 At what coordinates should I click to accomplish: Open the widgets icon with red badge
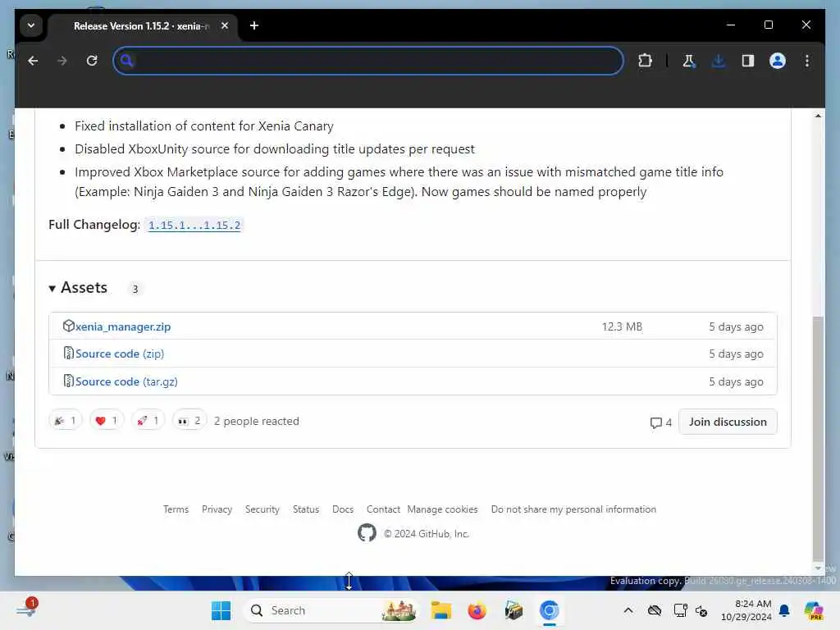(27, 609)
